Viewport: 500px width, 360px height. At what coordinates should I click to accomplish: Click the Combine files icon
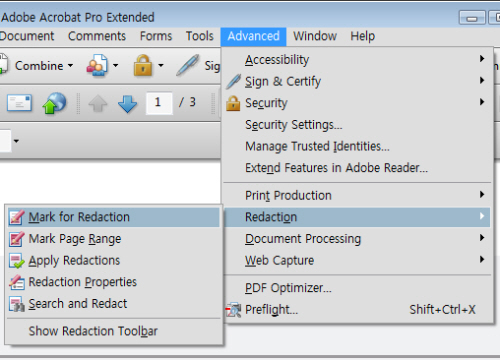(3, 65)
